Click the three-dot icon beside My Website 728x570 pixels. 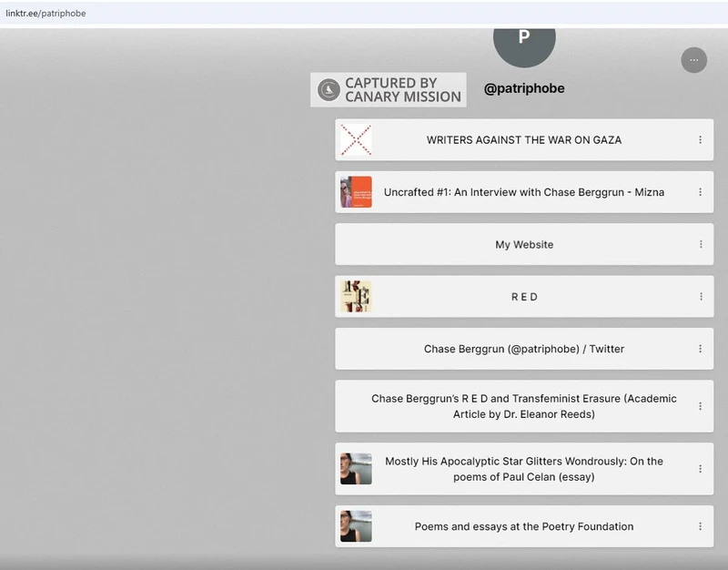[x=700, y=245]
